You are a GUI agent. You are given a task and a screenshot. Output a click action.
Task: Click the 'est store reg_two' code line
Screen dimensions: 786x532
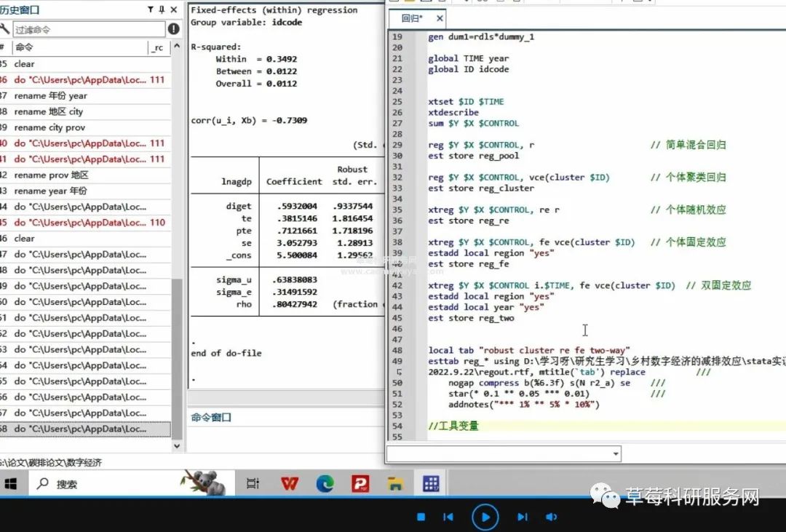coord(471,318)
